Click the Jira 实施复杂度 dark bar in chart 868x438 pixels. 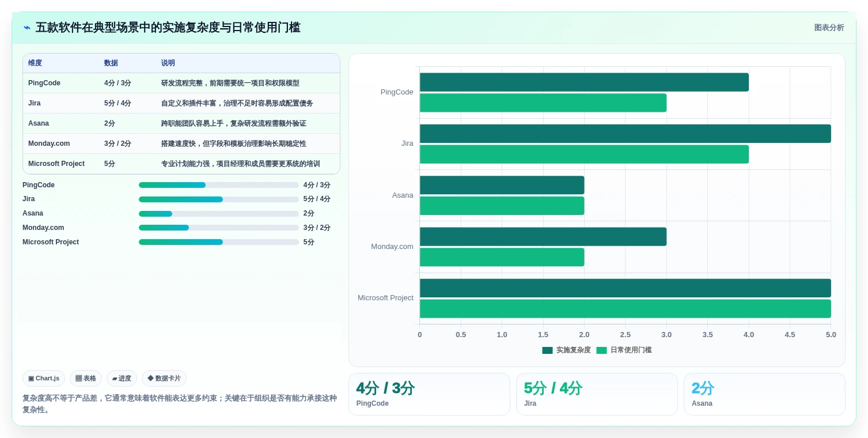point(626,134)
